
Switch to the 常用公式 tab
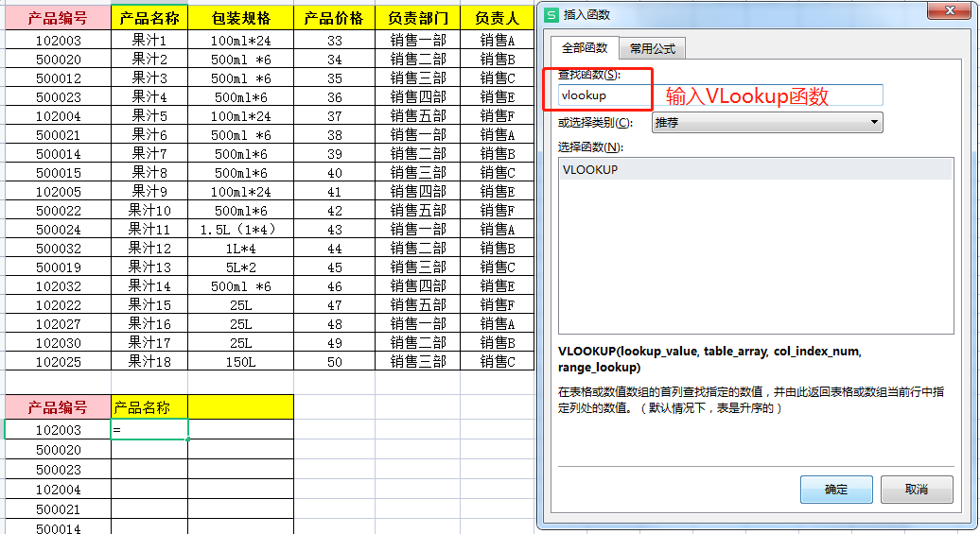[653, 49]
